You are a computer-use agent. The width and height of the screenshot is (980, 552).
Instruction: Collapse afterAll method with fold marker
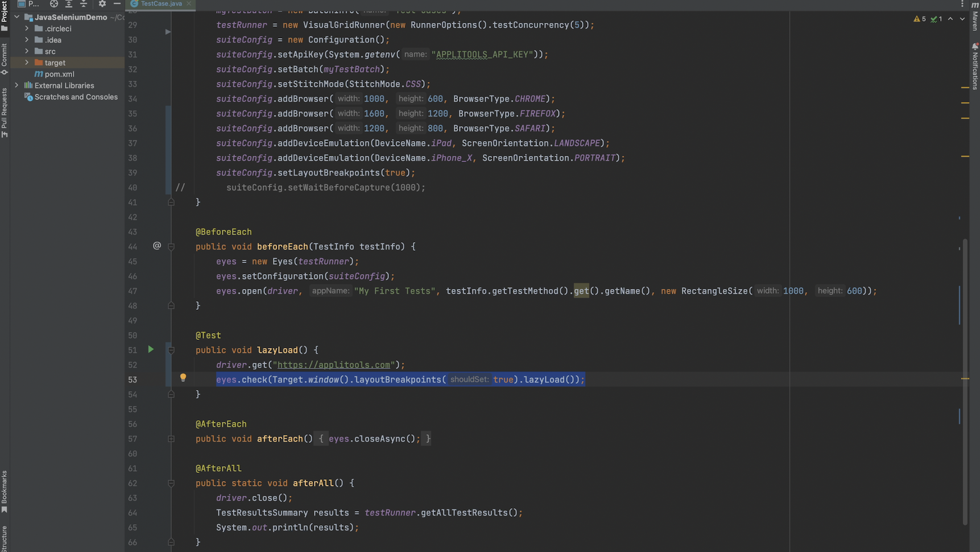171,483
